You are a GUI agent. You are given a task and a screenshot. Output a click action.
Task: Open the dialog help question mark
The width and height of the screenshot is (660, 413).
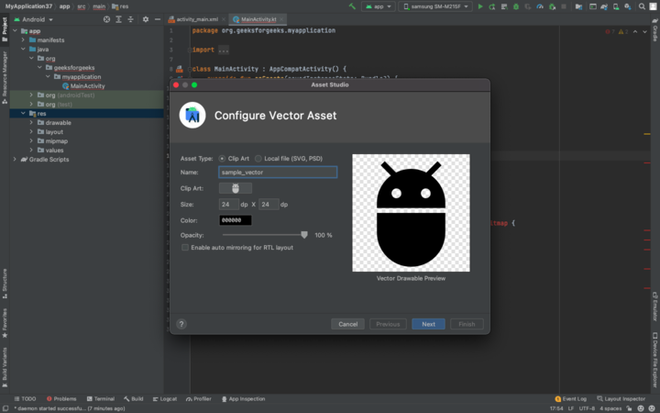[x=181, y=324]
